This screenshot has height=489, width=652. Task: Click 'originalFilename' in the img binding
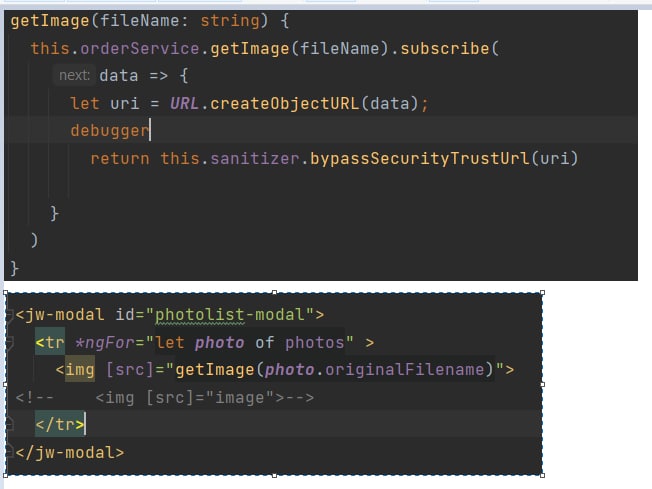405,370
